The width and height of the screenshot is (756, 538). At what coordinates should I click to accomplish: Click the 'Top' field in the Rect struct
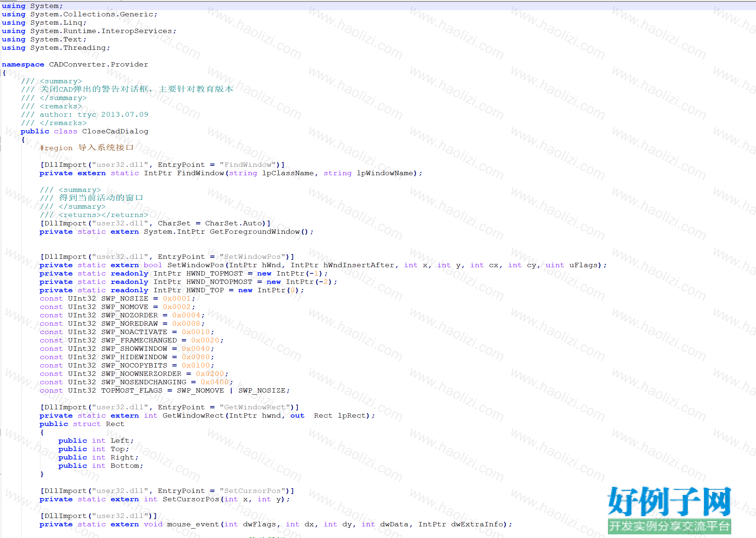pyautogui.click(x=118, y=449)
